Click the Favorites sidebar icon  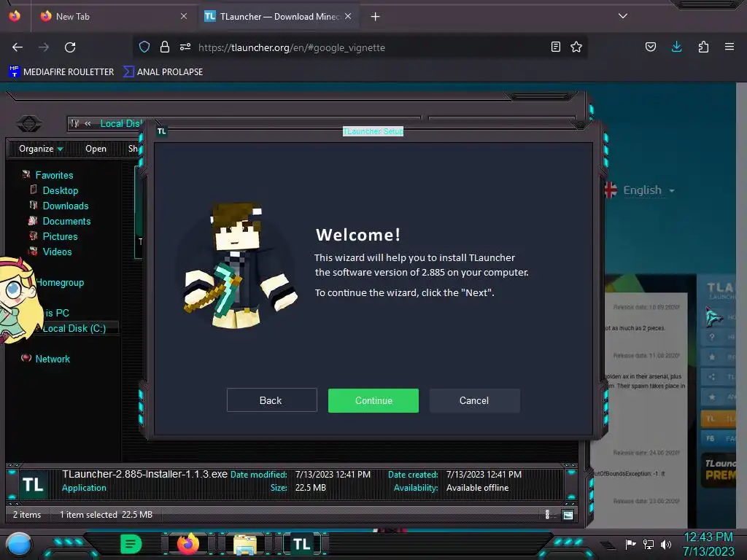(x=26, y=175)
